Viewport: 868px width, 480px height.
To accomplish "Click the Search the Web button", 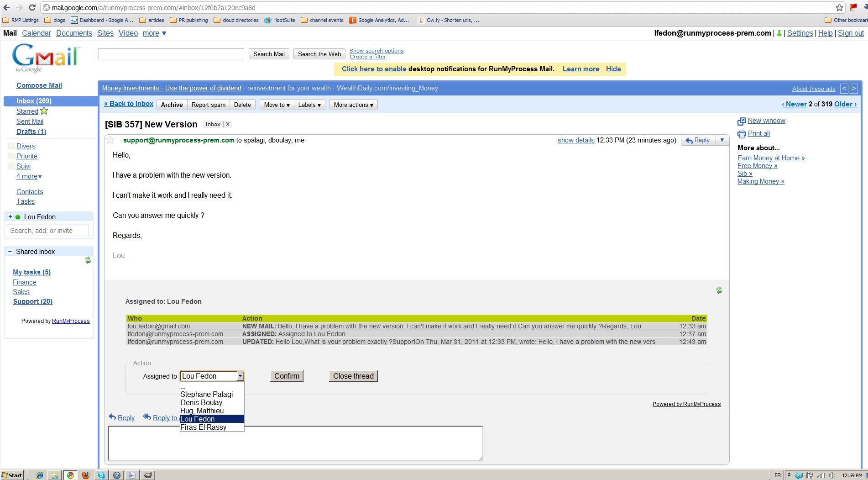I will 319,54.
